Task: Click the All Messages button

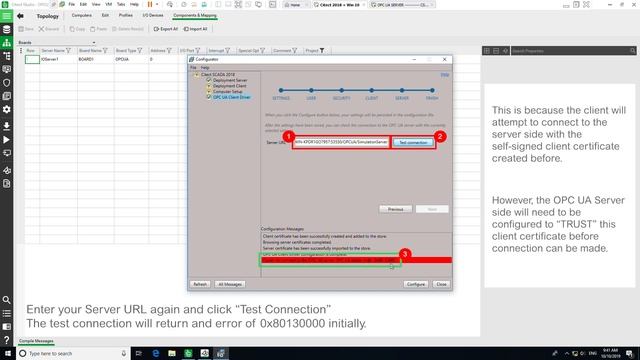Action: pyautogui.click(x=230, y=284)
